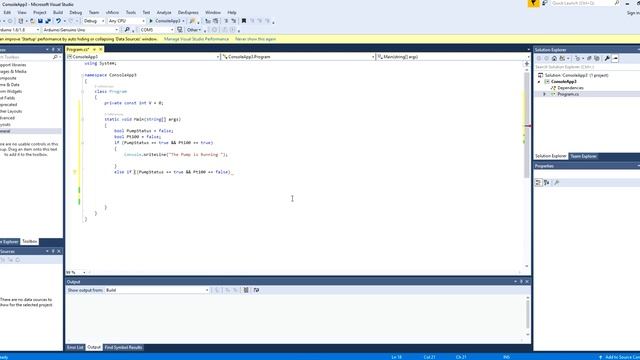Click the Search Solution Explorer field
640x360 pixels.
587,67
